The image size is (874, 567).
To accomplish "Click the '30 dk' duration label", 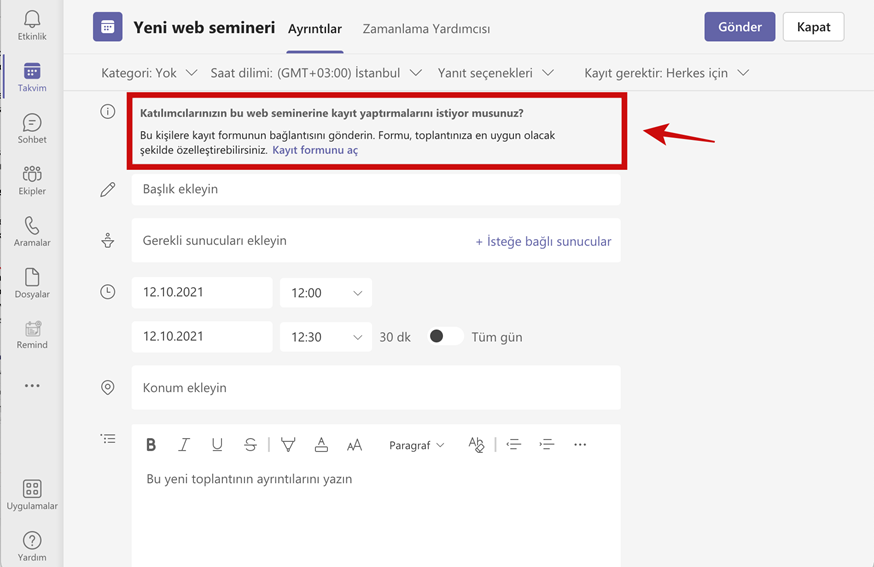I will (395, 337).
